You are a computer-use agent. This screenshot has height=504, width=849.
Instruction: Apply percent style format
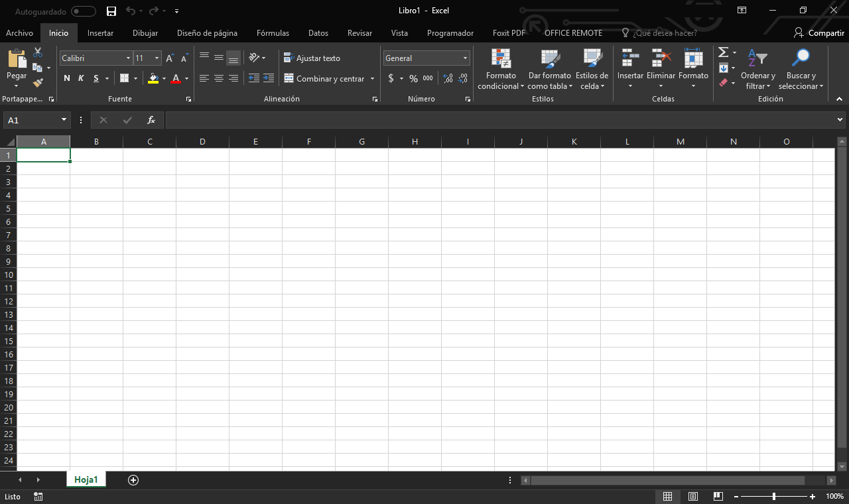coord(413,78)
